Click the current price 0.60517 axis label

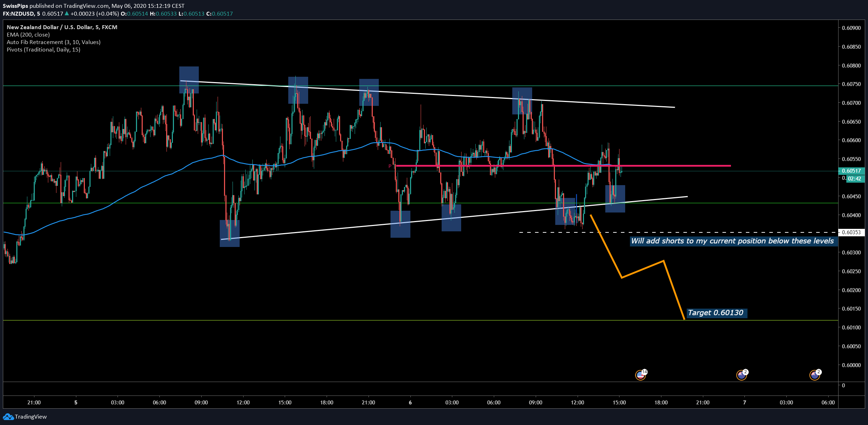pos(852,171)
